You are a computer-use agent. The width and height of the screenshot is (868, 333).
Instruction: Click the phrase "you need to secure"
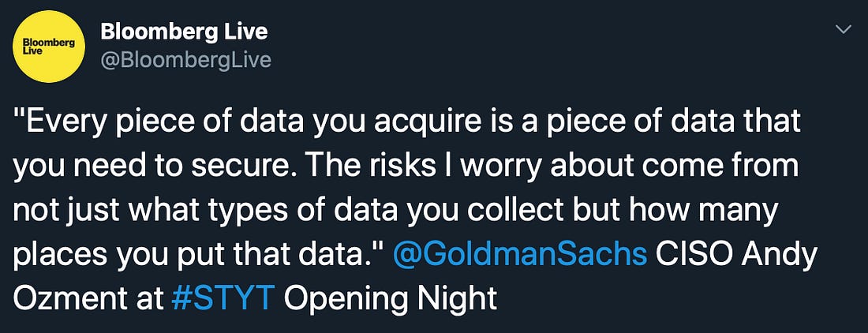pyautogui.click(x=152, y=166)
